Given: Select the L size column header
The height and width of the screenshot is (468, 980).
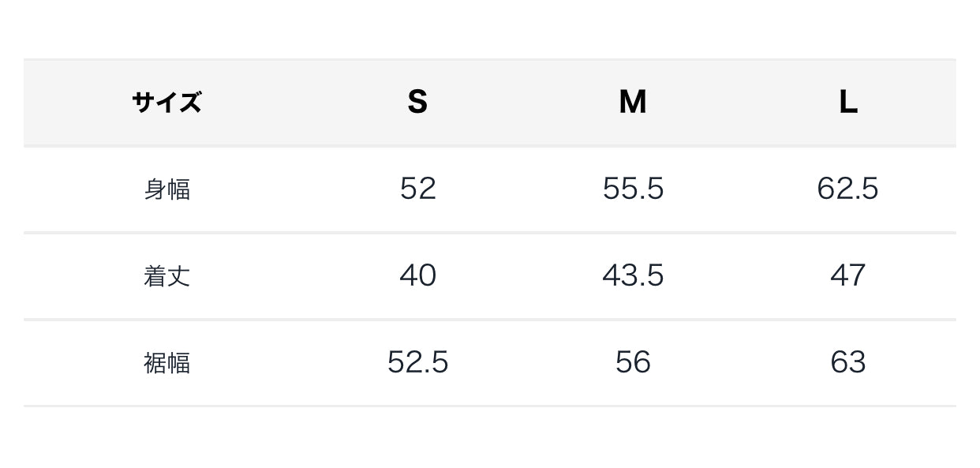Looking at the screenshot, I should (x=848, y=102).
